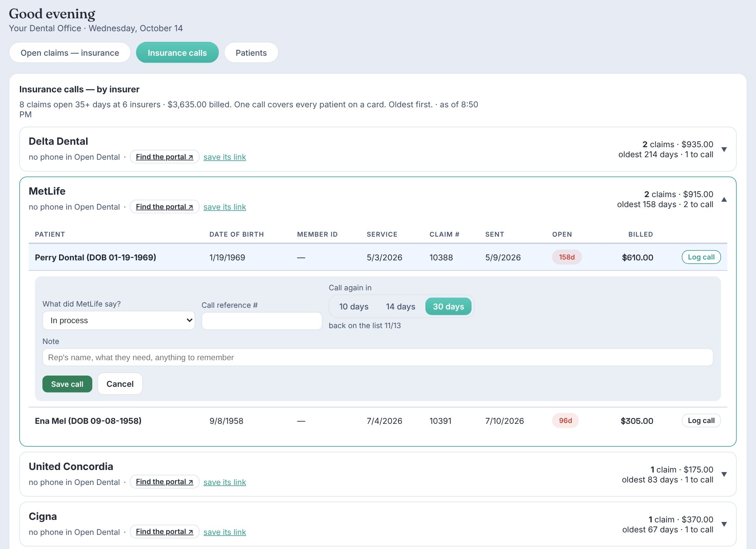Click the DATE OF BIRTH column header
Viewport: 756px width, 549px height.
pyautogui.click(x=237, y=234)
